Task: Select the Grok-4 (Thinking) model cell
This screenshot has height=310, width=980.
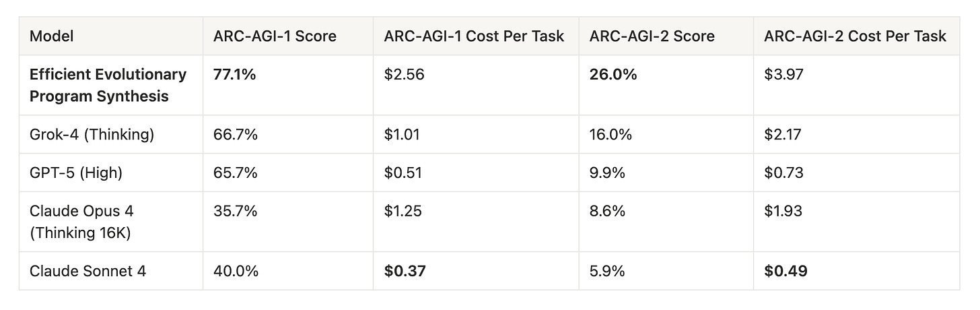Action: [111, 134]
